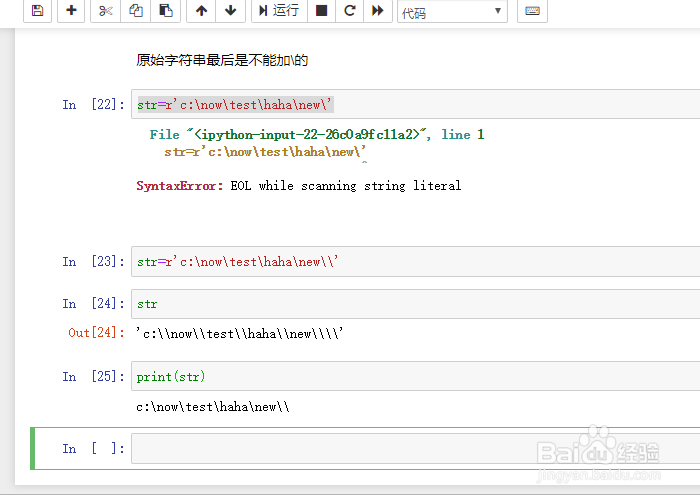
Task: Cut the selected cell with the scissors icon
Action: pos(106,10)
